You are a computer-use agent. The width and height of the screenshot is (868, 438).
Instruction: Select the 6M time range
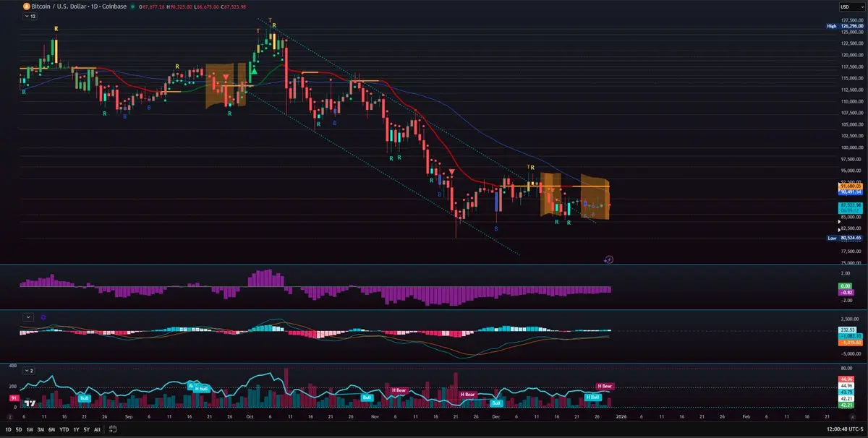[53, 429]
